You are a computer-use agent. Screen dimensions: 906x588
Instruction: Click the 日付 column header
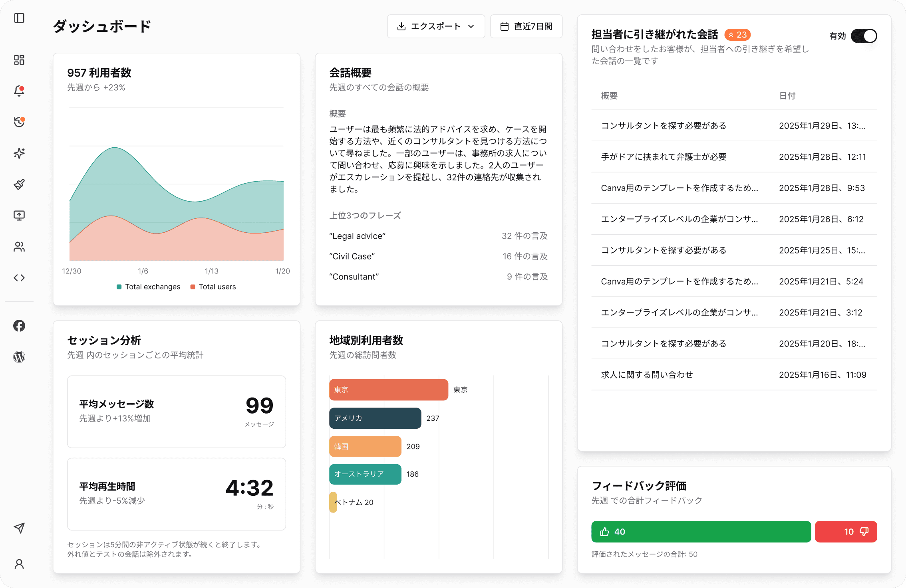pyautogui.click(x=787, y=96)
